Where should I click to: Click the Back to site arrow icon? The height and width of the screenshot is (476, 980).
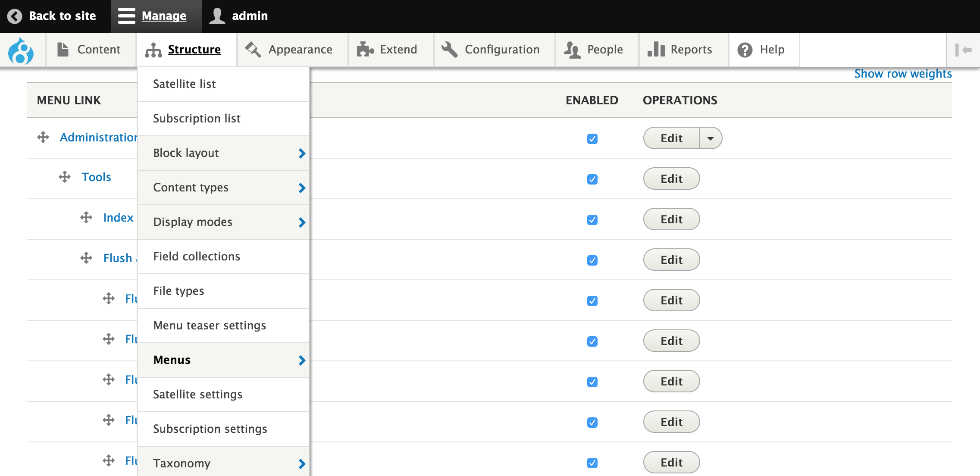pyautogui.click(x=15, y=16)
